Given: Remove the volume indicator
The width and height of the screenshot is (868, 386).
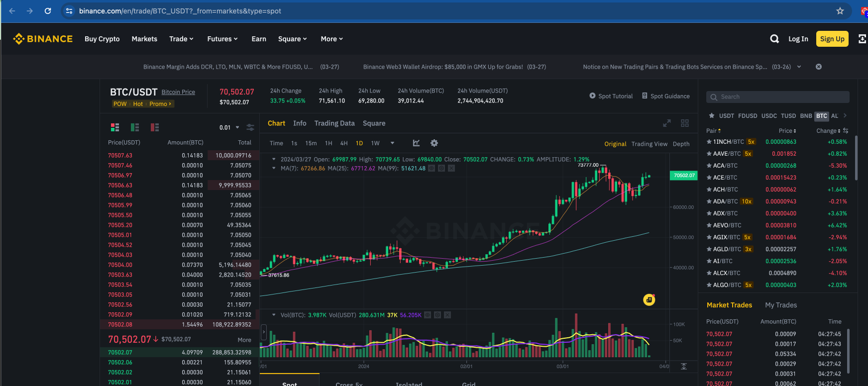Looking at the screenshot, I should point(447,315).
